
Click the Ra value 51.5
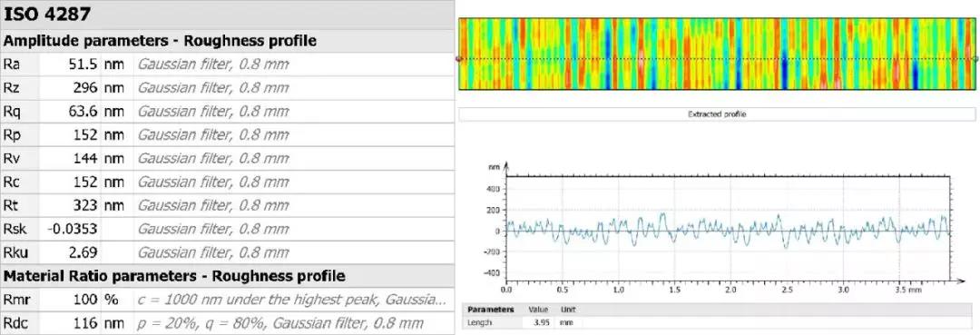tap(82, 64)
